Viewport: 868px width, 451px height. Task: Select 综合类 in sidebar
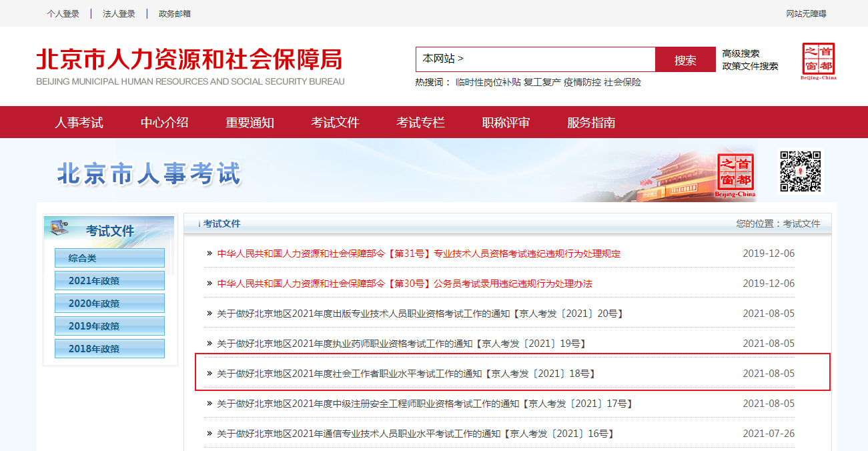109,258
